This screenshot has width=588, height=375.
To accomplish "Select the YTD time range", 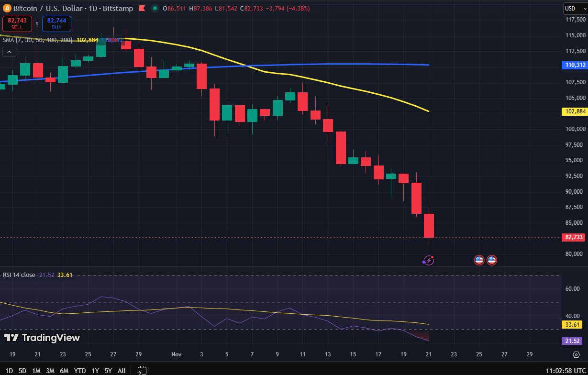I will point(80,370).
